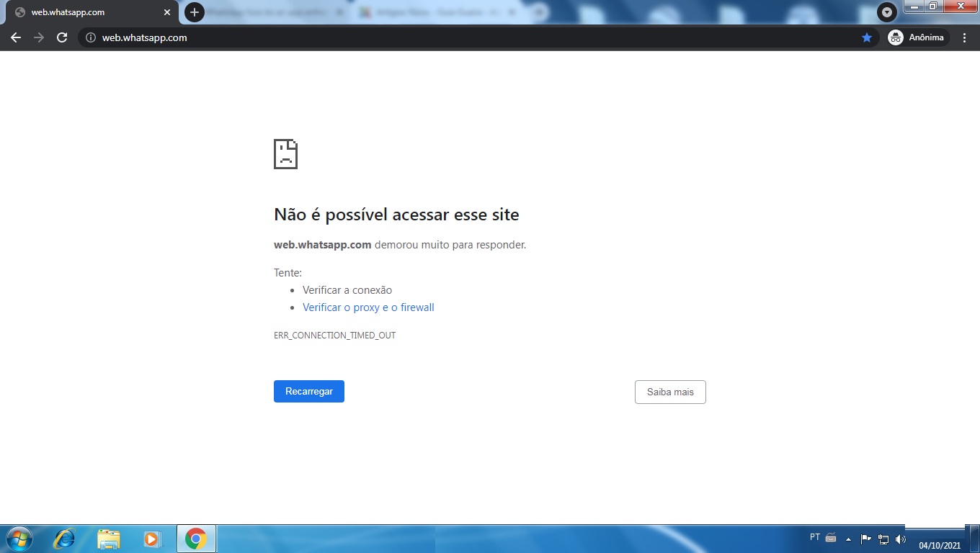Open Windows Media Player from the taskbar
The height and width of the screenshot is (553, 980).
[x=151, y=539]
